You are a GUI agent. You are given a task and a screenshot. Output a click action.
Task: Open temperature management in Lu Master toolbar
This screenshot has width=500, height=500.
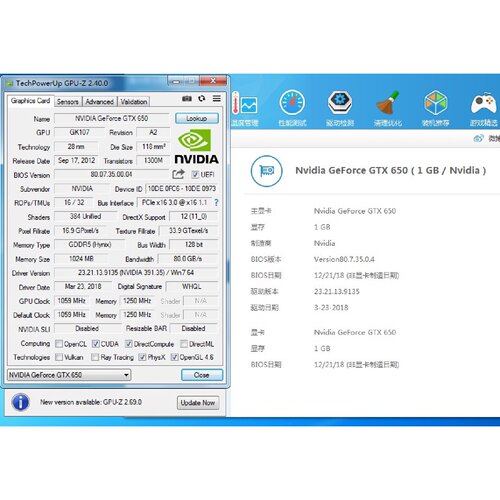coord(245,109)
